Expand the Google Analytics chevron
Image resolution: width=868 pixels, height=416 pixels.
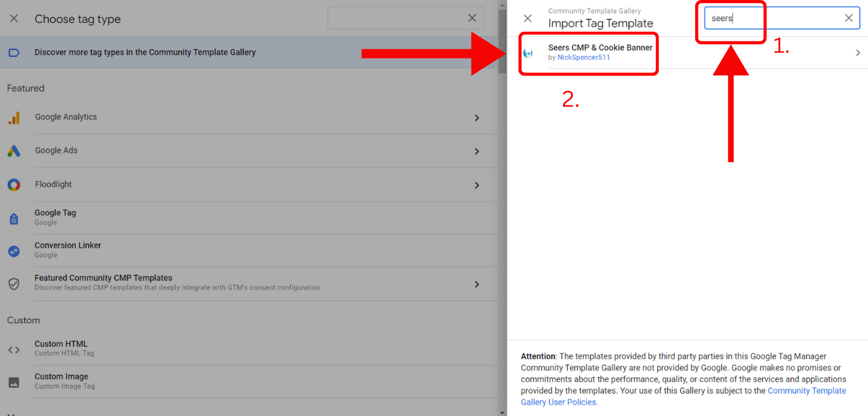477,117
